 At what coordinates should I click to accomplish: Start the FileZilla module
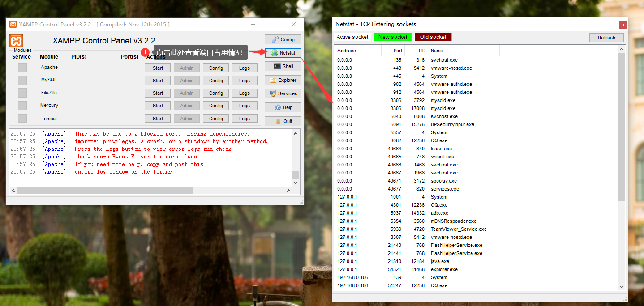[158, 93]
